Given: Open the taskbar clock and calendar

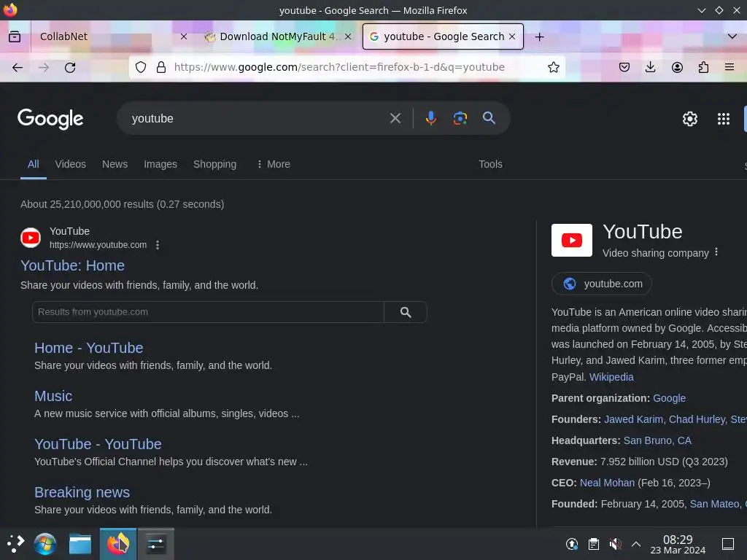Looking at the screenshot, I should click(x=678, y=544).
